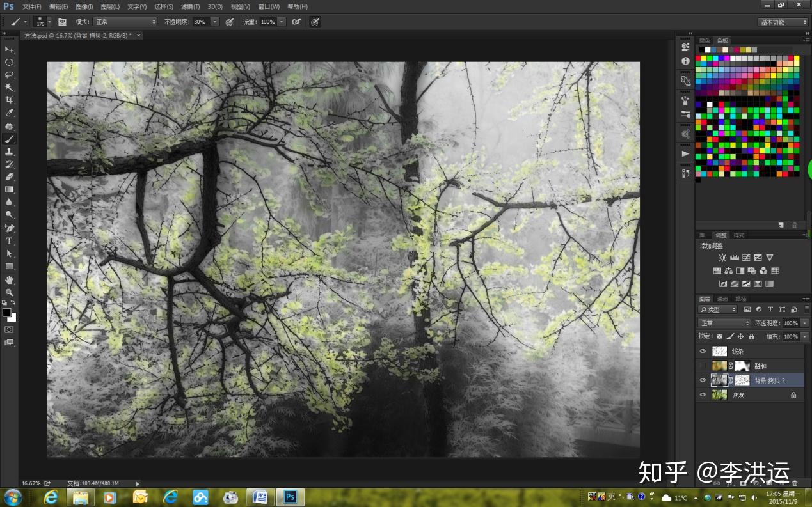
Task: Add a Levels adjustment
Action: [x=734, y=258]
